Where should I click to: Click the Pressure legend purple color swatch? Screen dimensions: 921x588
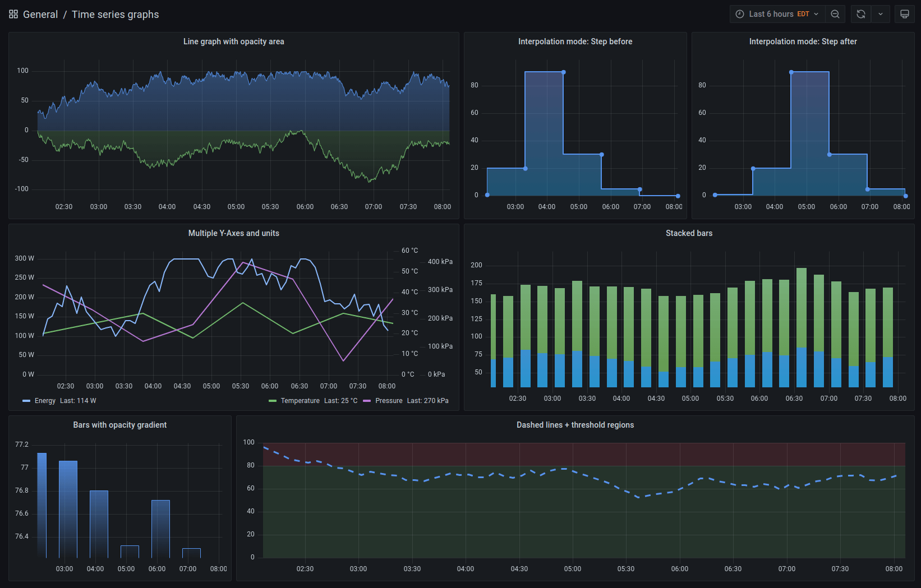[367, 401]
